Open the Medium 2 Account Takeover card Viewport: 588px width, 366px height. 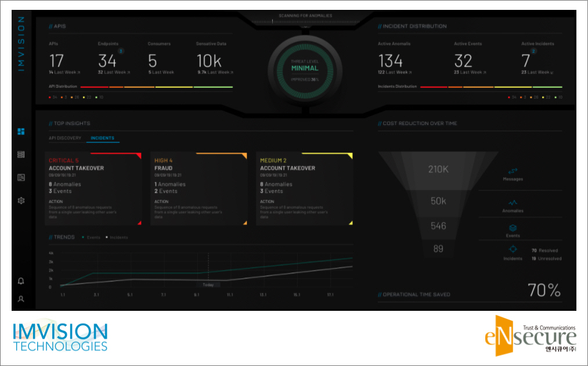coord(304,189)
